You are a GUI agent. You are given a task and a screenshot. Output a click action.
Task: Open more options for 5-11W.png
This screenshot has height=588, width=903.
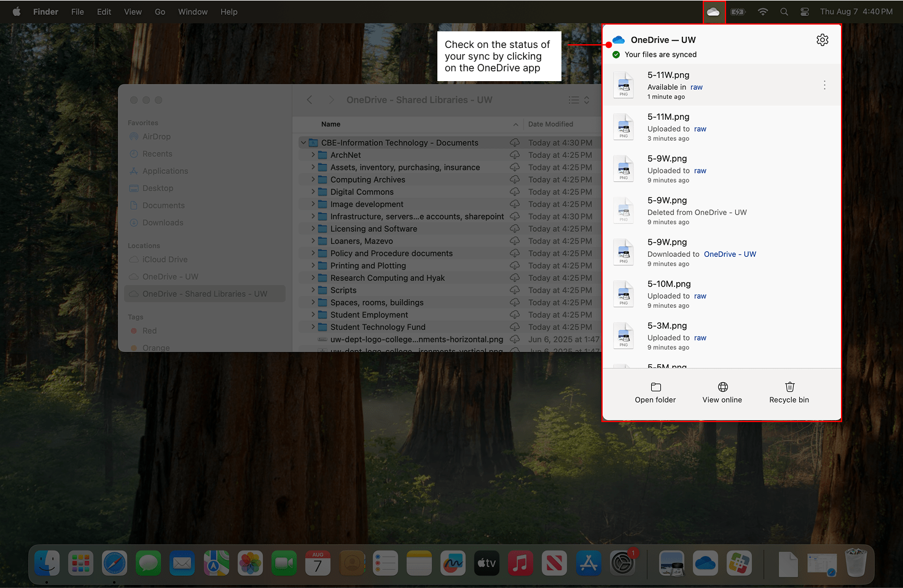pos(824,85)
